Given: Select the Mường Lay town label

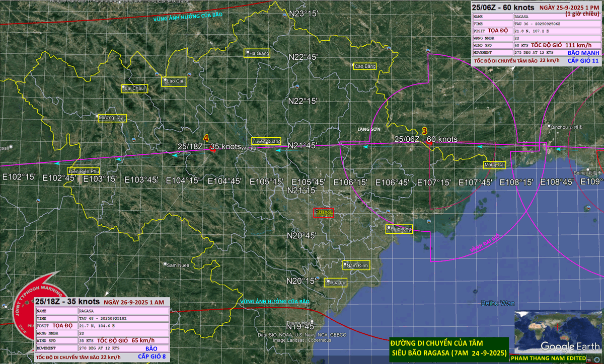Looking at the screenshot, I should coord(112,118).
